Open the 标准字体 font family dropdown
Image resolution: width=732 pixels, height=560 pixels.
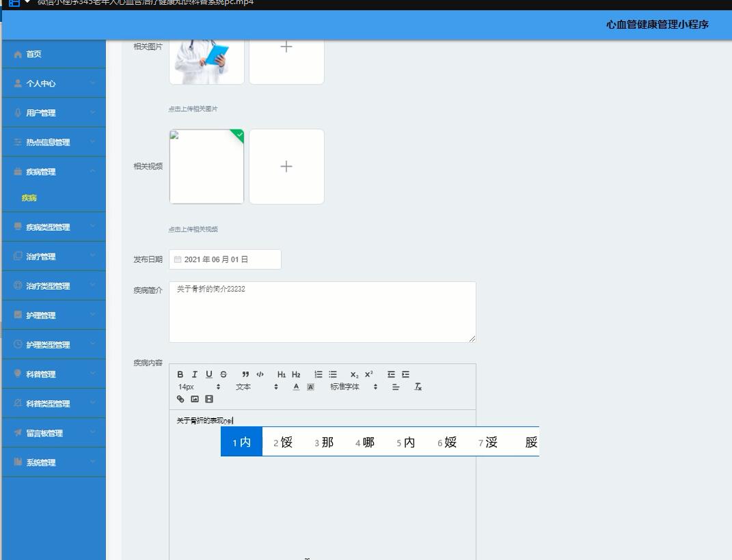[353, 387]
